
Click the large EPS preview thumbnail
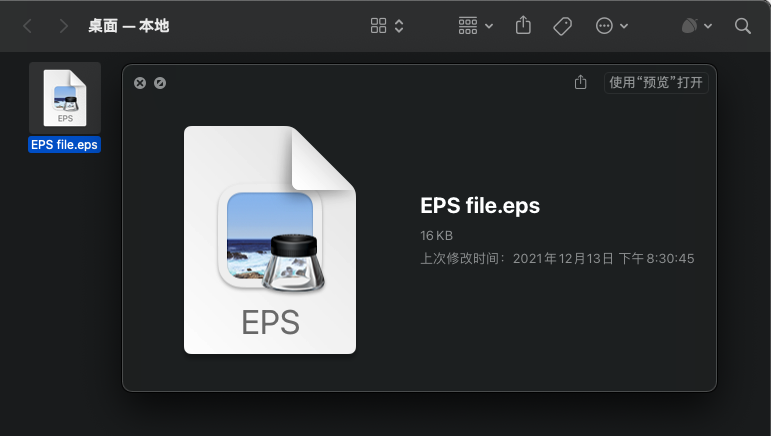270,240
